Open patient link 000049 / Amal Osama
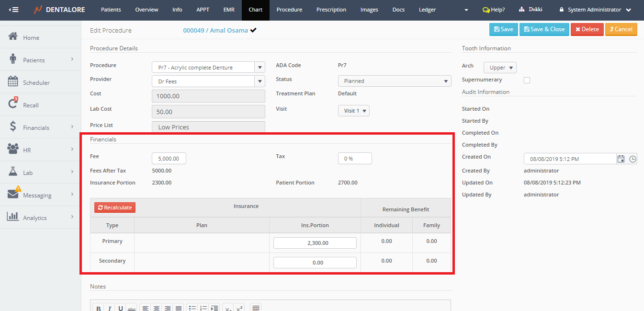 pos(215,30)
